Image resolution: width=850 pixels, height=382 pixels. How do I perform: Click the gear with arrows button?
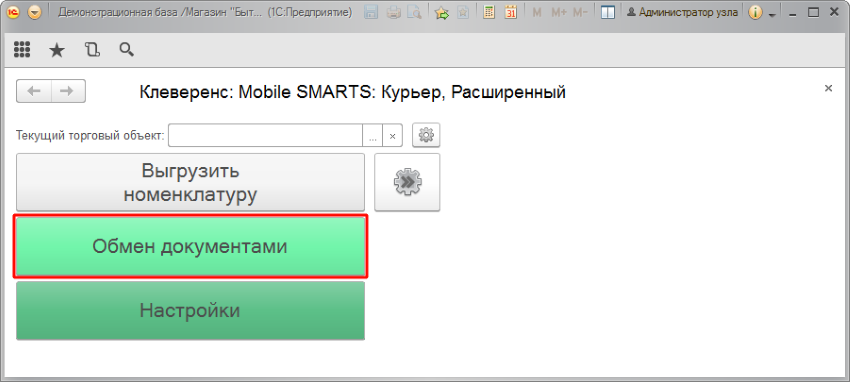407,183
